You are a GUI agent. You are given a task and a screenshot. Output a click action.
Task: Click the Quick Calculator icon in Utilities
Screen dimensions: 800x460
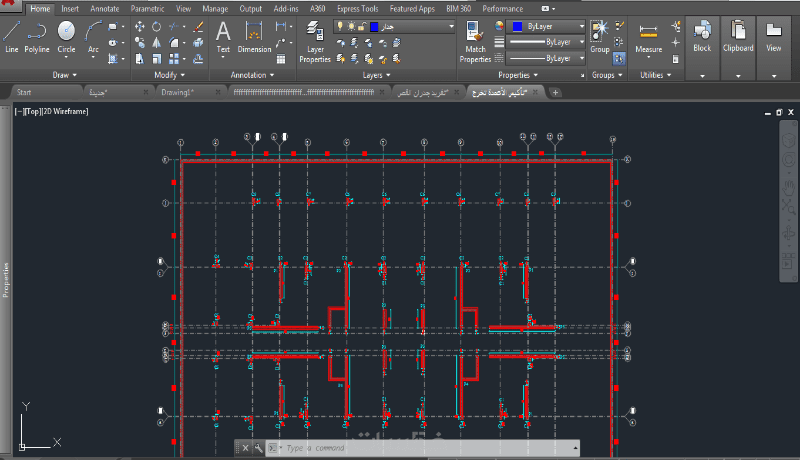(x=676, y=59)
